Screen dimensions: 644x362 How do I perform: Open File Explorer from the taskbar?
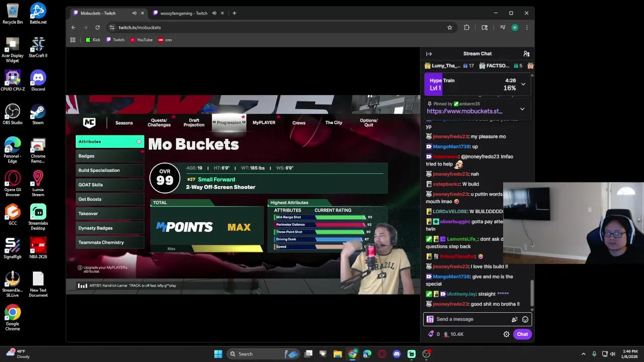[x=338, y=354]
